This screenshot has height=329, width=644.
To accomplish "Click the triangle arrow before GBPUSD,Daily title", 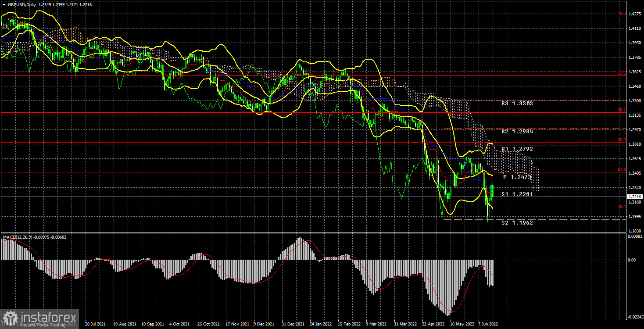I will coord(4,4).
